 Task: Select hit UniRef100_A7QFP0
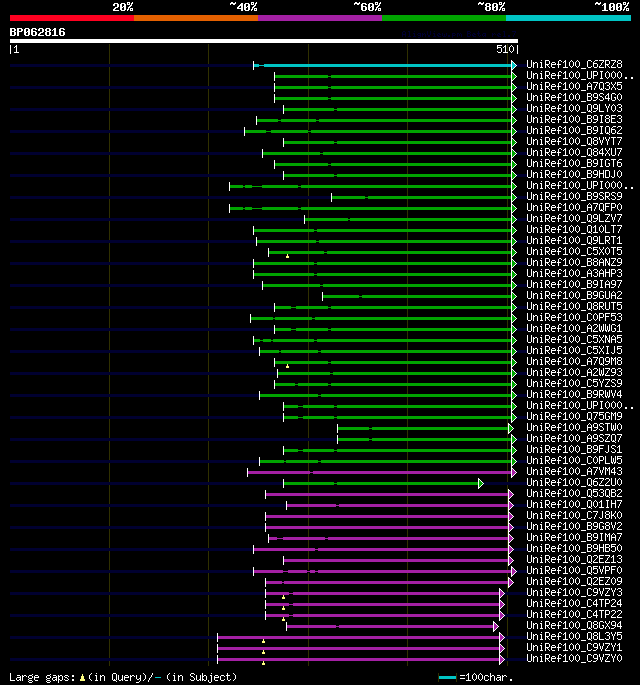tap(574, 208)
